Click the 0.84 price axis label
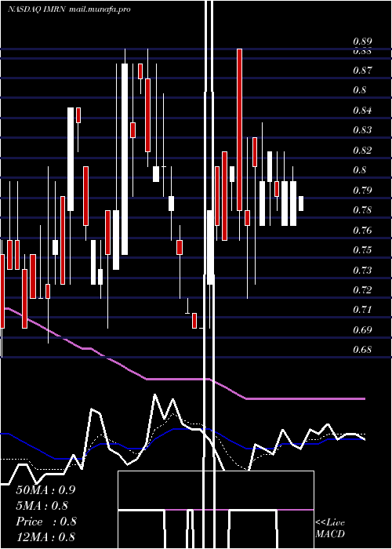392x549 pixels. 362,111
